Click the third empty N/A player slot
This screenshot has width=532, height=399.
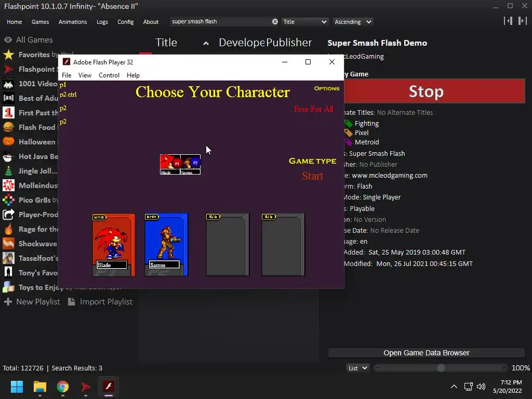(228, 245)
